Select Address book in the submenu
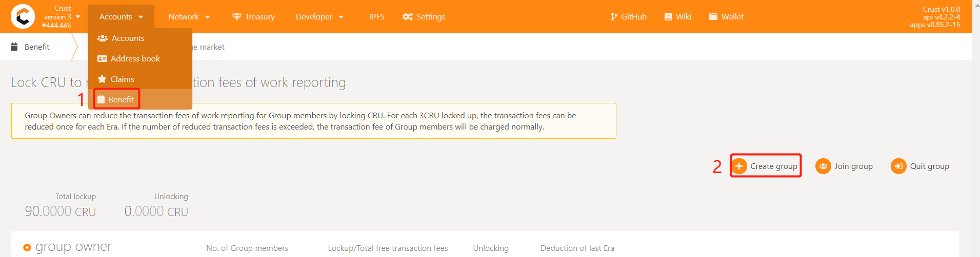980x257 pixels. tap(140, 59)
